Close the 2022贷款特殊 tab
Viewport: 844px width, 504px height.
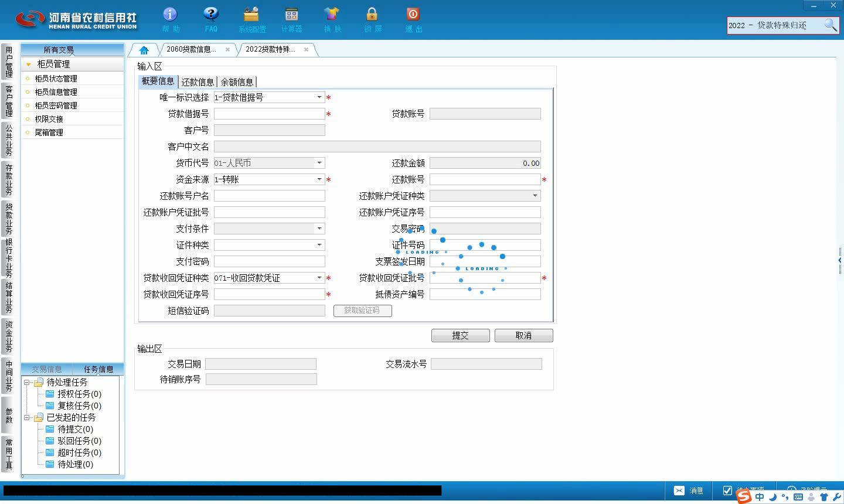click(x=306, y=50)
